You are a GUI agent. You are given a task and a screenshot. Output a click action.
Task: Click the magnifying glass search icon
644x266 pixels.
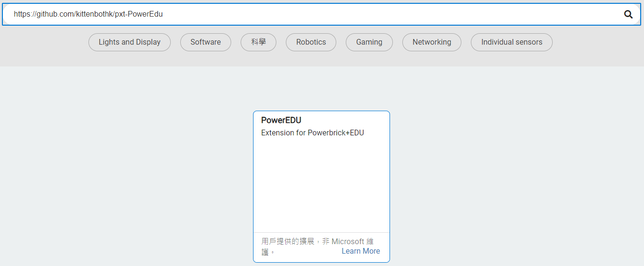(x=628, y=14)
